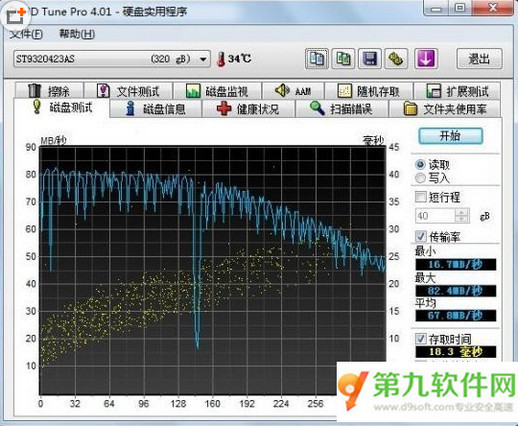Click the thermometer temperature icon
518x426 pixels.
220,59
